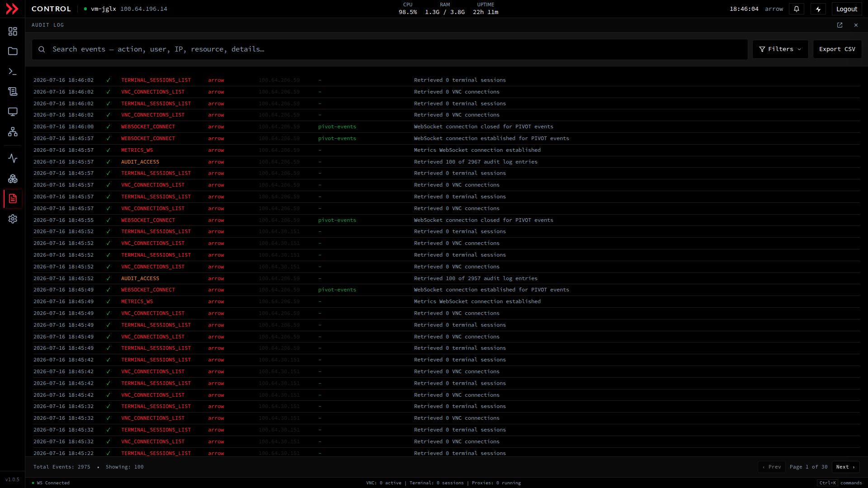Focus the search events input field
Viewport: 868px width, 488px height.
coord(390,49)
